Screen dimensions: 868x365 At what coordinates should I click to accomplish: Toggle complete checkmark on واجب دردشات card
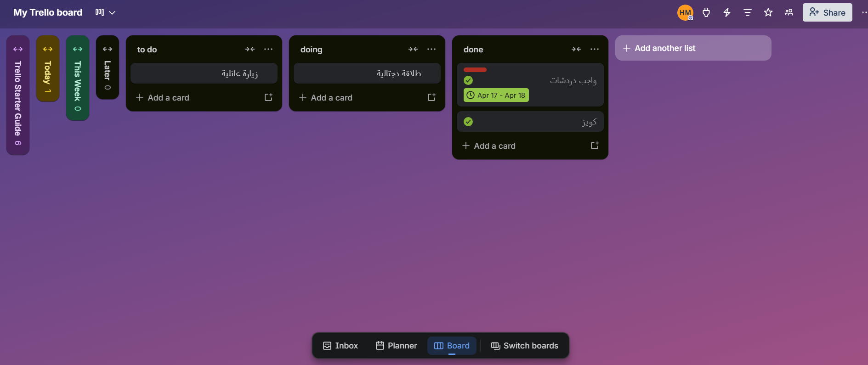click(x=468, y=80)
